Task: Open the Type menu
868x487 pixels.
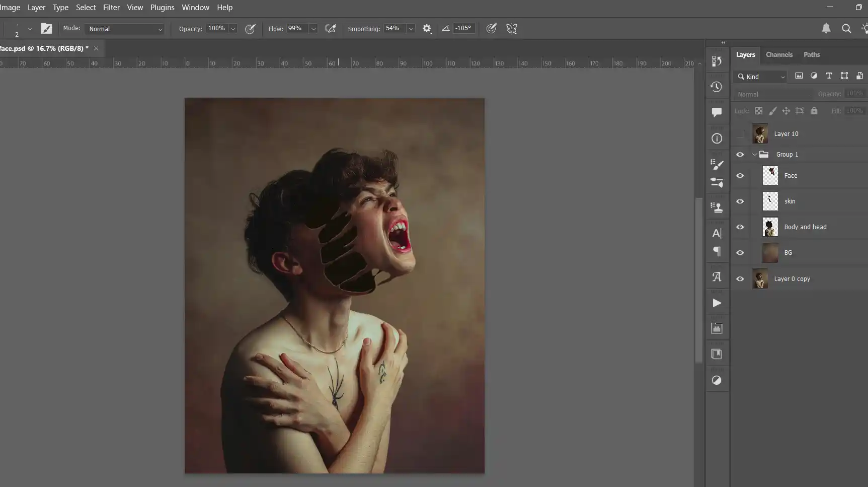Action: click(x=60, y=8)
